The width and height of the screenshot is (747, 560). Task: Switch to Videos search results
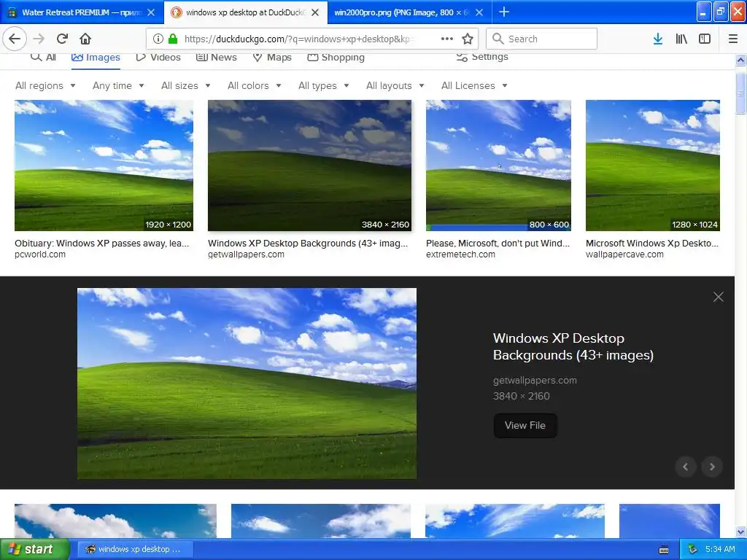(158, 57)
